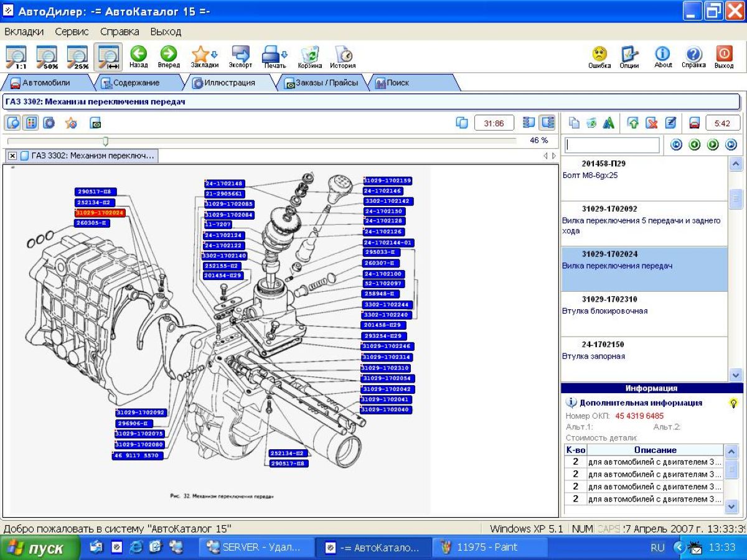Open the Выход menu in the menu bar
This screenshot has height=560, width=747.
coord(166,31)
